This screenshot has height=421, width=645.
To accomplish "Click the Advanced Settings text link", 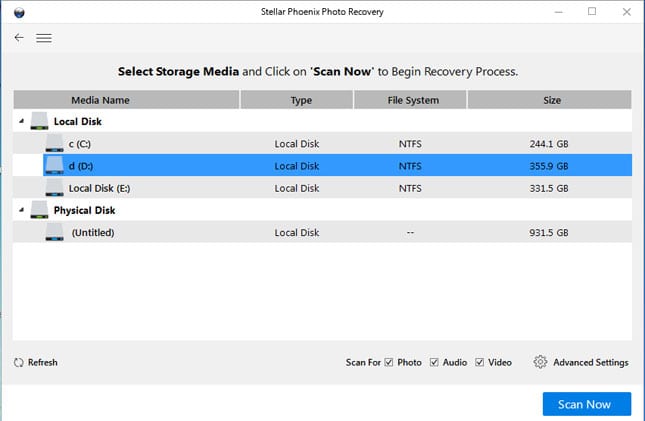I will tap(590, 362).
